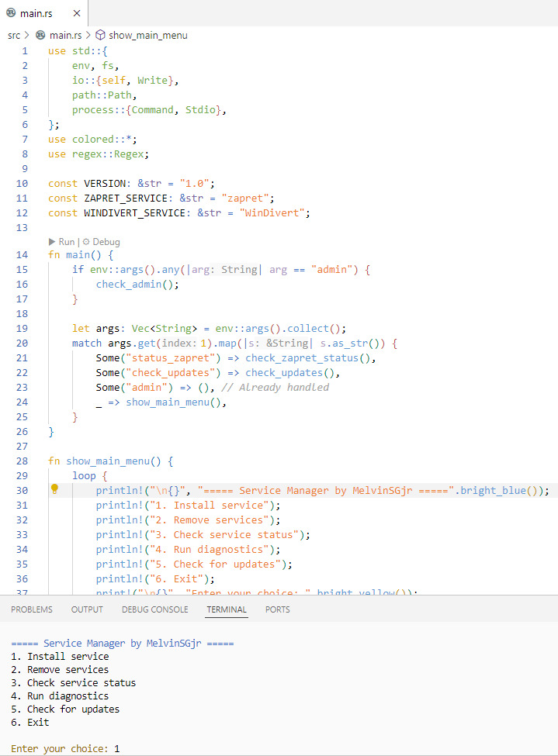This screenshot has width=558, height=756.
Task: Click line number 14 in the gutter
Action: (22, 255)
